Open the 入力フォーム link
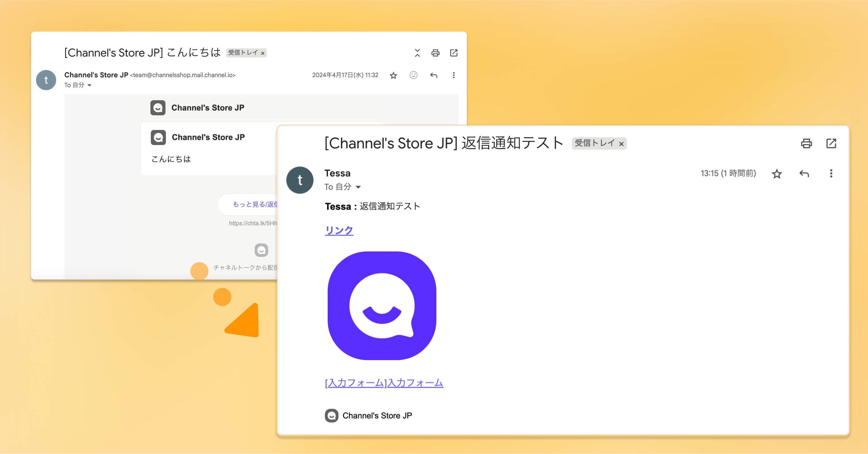868x454 pixels. click(384, 383)
